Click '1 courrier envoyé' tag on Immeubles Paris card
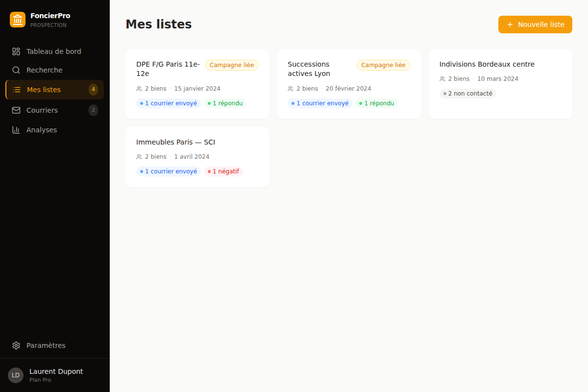Image resolution: width=588 pixels, height=392 pixels. [169, 171]
